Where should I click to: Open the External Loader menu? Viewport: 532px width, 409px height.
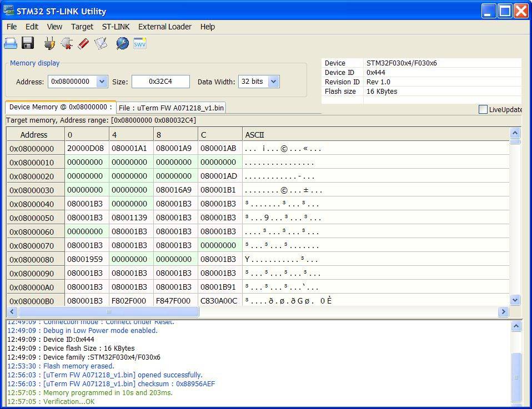164,27
